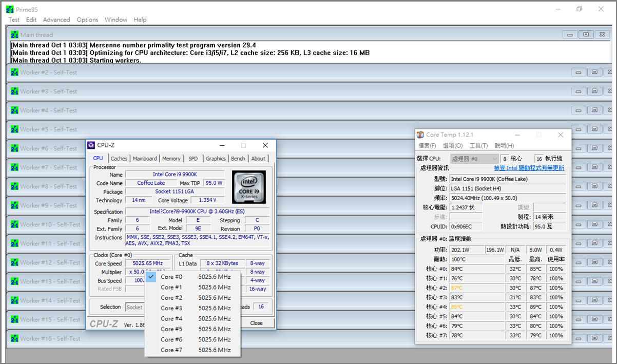Open the 選項(O) menu in Core Temp
The height and width of the screenshot is (364, 617).
tap(453, 146)
